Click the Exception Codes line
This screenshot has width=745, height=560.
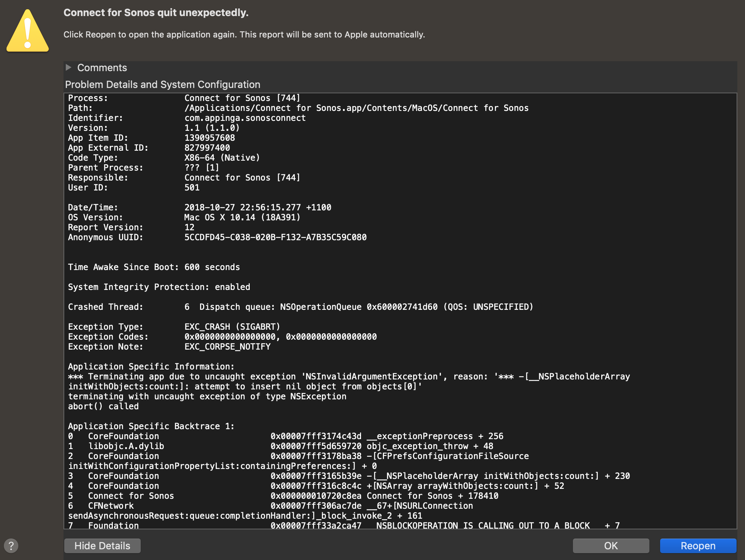(x=223, y=337)
